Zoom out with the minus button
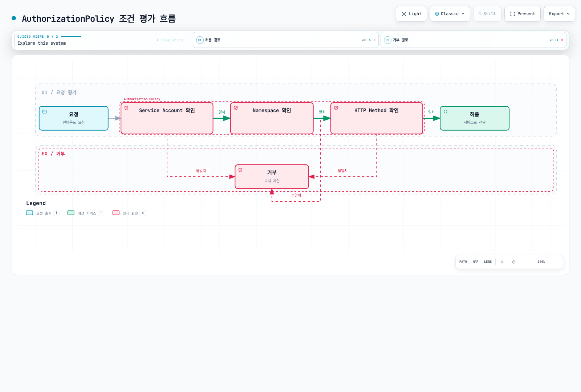581x392 pixels. click(x=527, y=262)
